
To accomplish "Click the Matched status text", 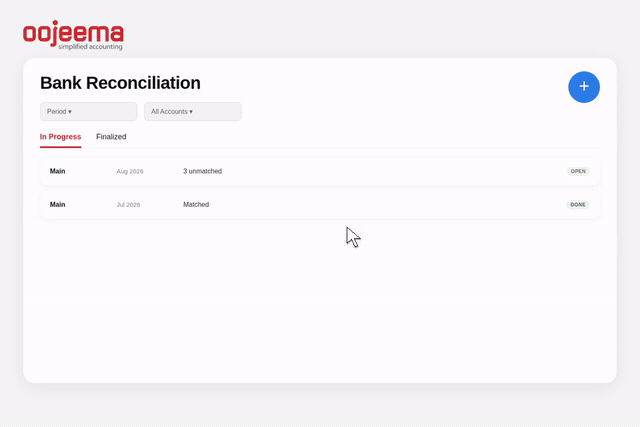I will (196, 205).
